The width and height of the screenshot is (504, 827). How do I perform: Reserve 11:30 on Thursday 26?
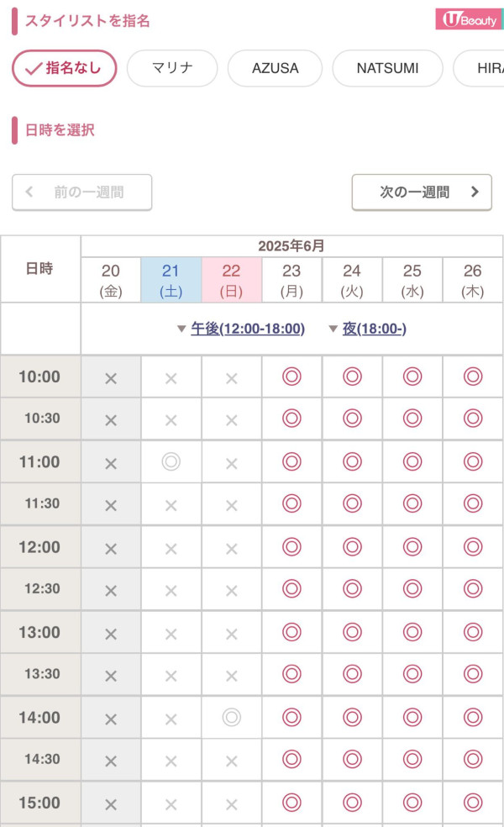[473, 503]
